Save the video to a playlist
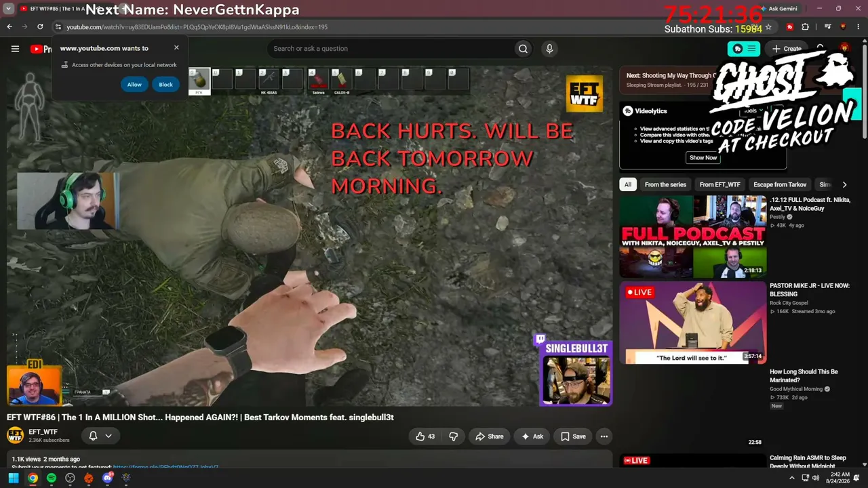The image size is (868, 488). [573, 436]
